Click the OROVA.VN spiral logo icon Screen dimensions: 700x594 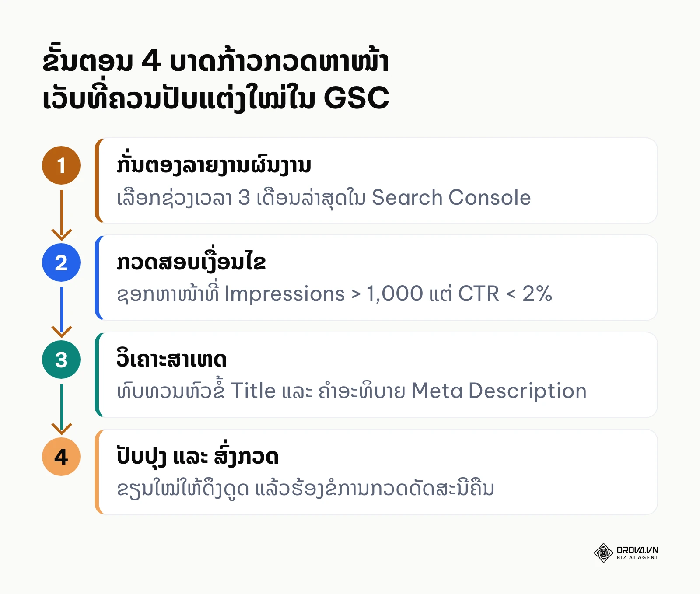(x=603, y=553)
